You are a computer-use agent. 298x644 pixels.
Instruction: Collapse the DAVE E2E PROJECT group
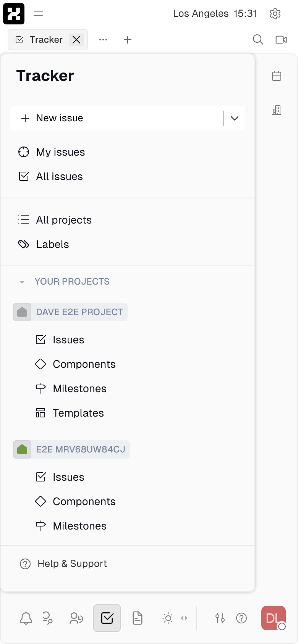pos(79,312)
